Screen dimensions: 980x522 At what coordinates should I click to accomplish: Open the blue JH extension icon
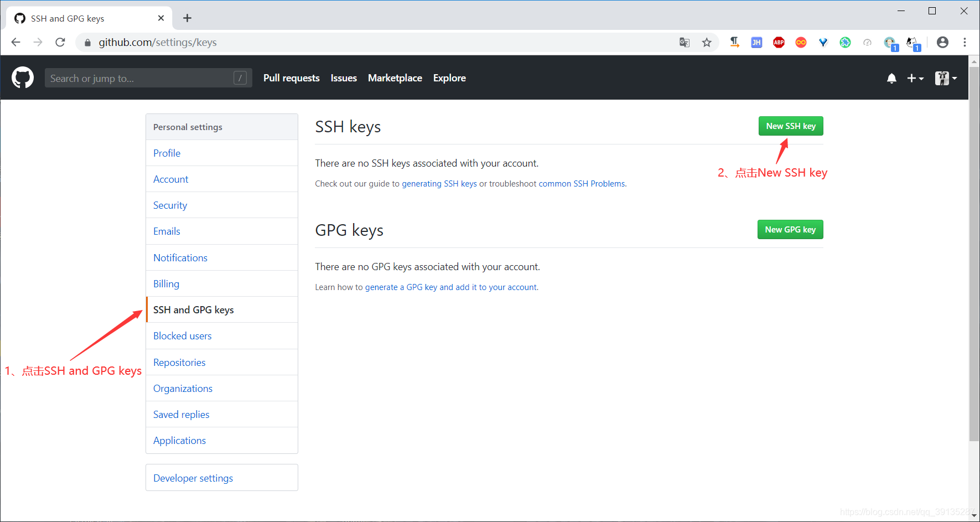[x=756, y=43]
